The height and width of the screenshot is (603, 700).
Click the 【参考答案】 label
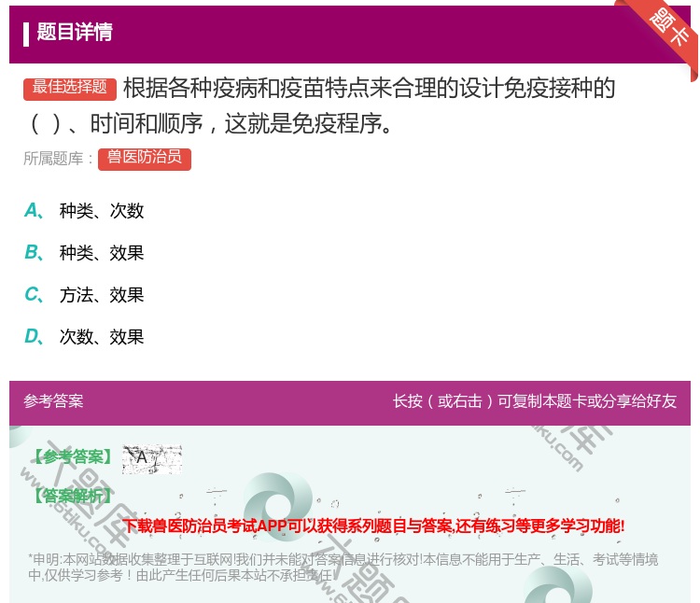pyautogui.click(x=72, y=457)
